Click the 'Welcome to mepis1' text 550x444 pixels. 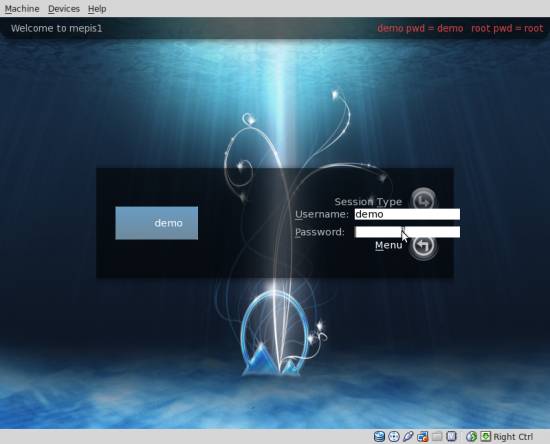56,28
